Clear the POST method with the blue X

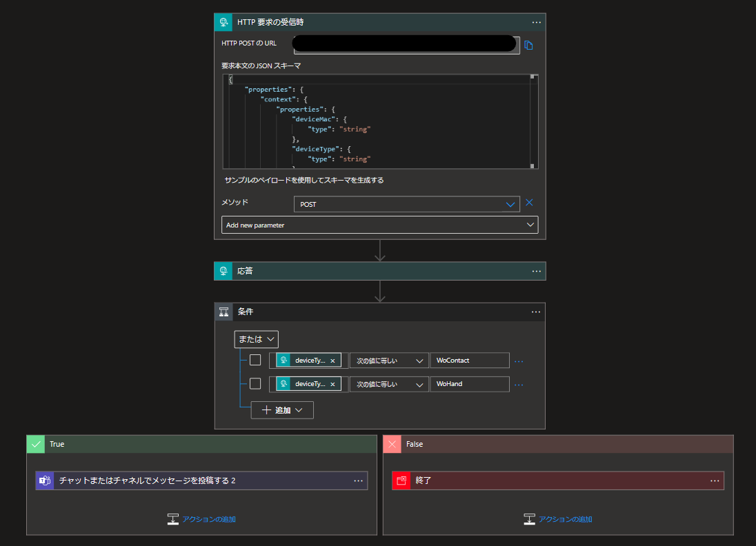[x=528, y=203]
